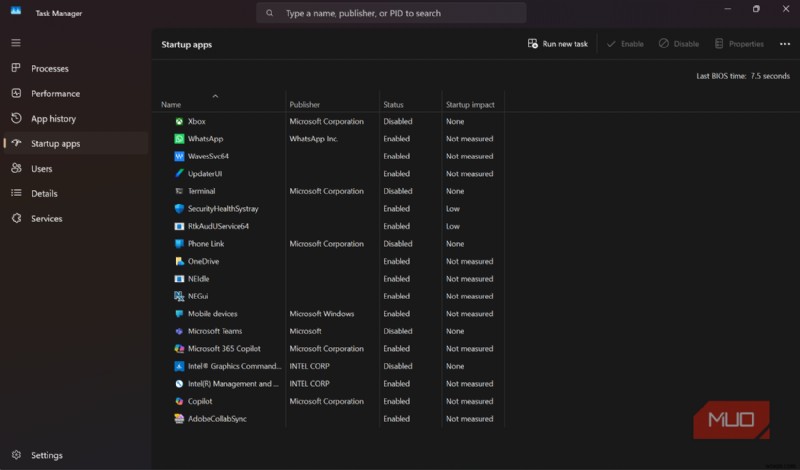Open the hamburger navigation menu

click(x=16, y=43)
